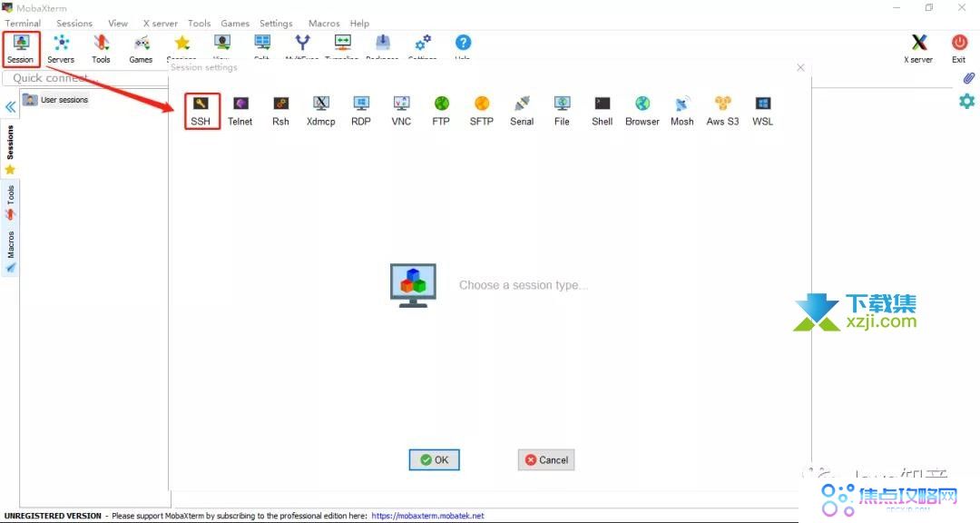Screen dimensions: 980x523
Task: Open the Help menu in the menu bar
Action: tap(359, 23)
